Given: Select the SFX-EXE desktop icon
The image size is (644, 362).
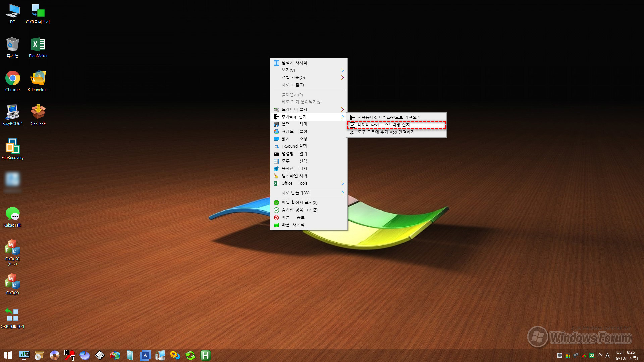Looking at the screenshot, I should click(x=38, y=115).
